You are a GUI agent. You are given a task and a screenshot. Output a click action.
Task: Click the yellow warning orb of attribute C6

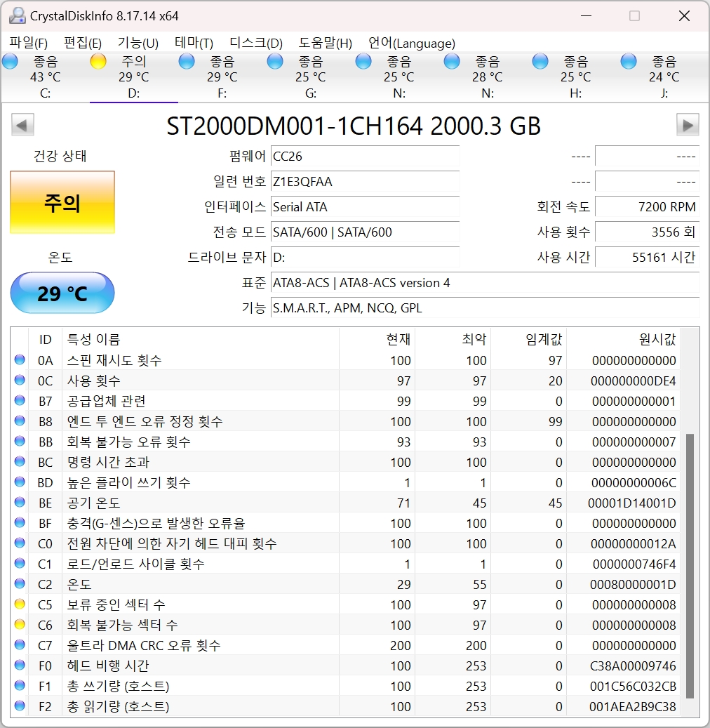pyautogui.click(x=20, y=625)
